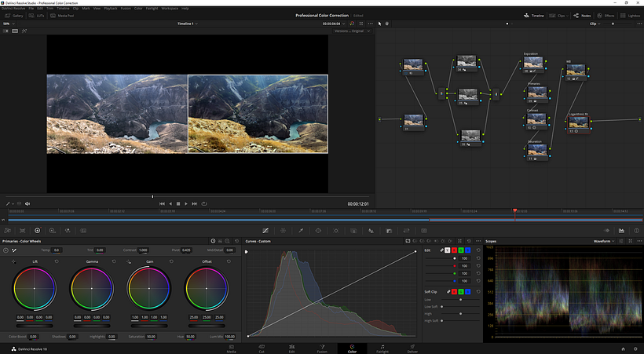Open the Sizing palette
The width and height of the screenshot is (644, 354).
(x=407, y=231)
